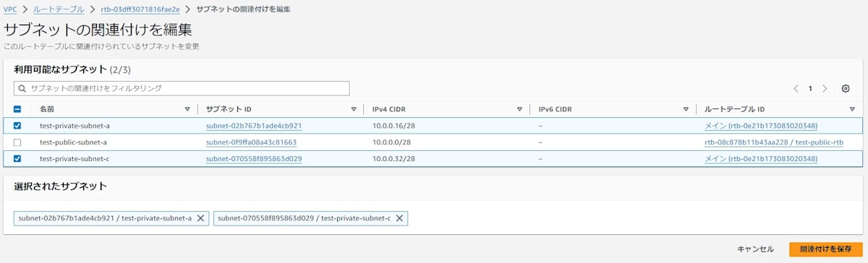The image size is (868, 263).
Task: Select page number 1 in pagination
Action: click(x=810, y=88)
